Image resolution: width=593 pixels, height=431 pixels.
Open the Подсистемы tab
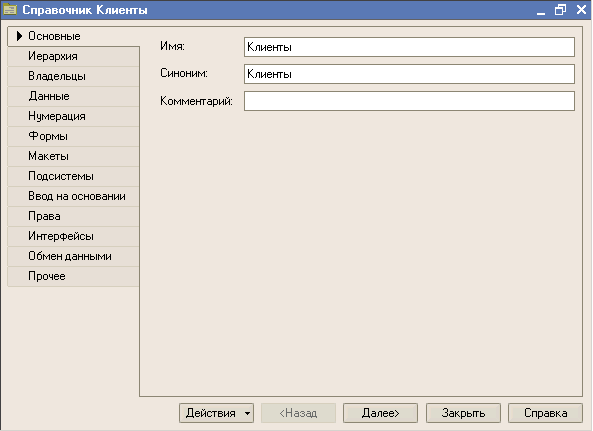[73, 177]
